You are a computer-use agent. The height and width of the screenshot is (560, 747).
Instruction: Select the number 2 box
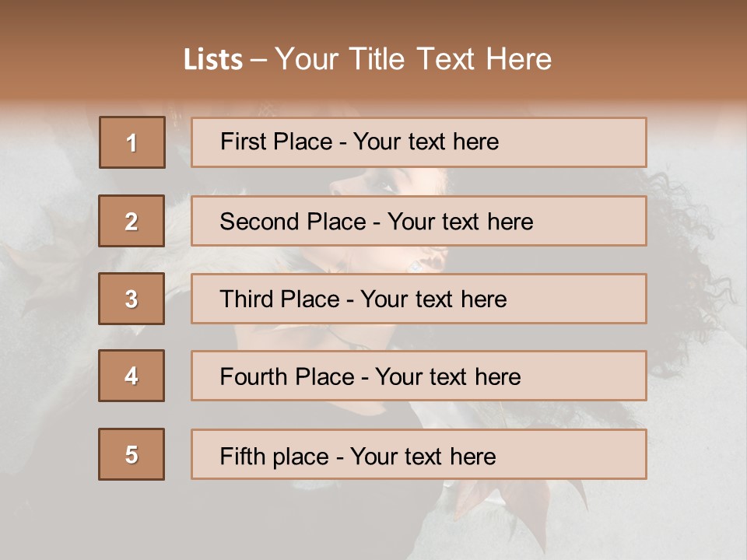132,221
